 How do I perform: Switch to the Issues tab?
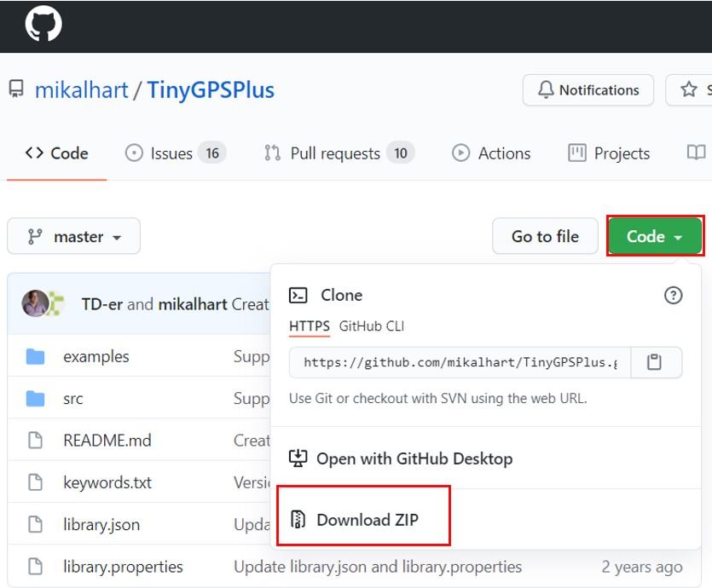coord(176,153)
